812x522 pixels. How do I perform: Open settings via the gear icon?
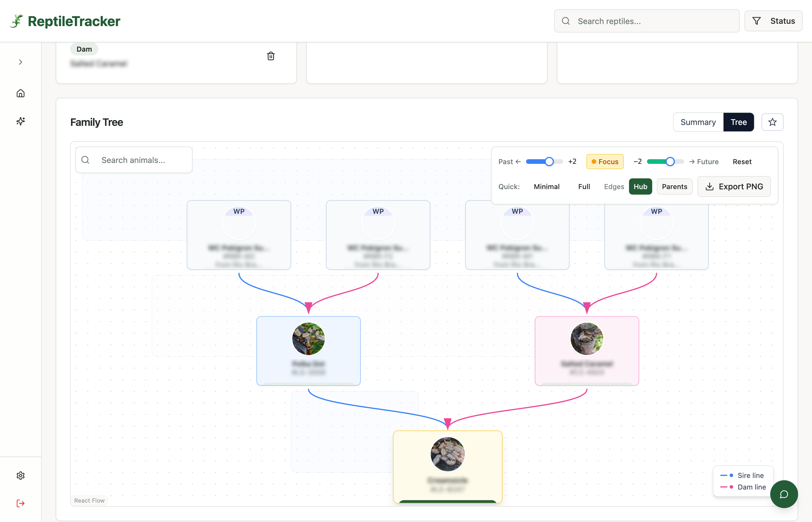pyautogui.click(x=21, y=476)
